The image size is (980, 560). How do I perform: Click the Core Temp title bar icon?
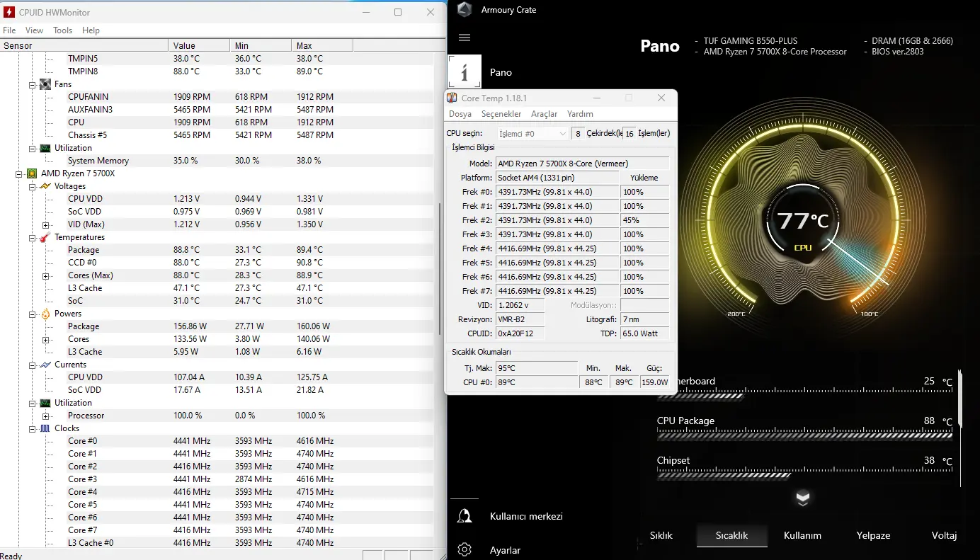[x=452, y=98]
